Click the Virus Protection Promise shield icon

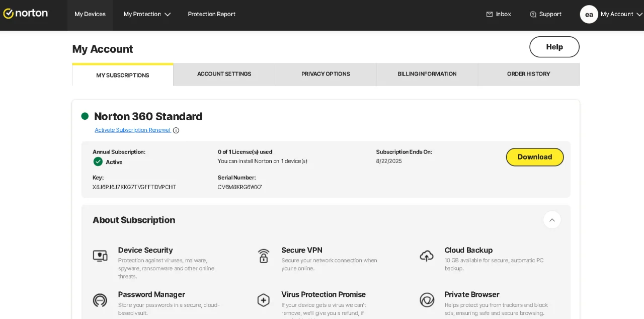tap(264, 300)
